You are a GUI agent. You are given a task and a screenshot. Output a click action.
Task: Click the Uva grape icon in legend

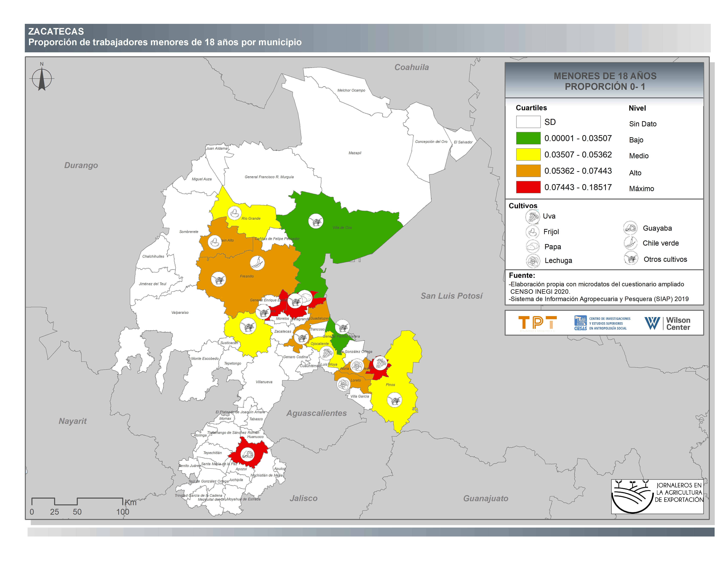coord(532,217)
